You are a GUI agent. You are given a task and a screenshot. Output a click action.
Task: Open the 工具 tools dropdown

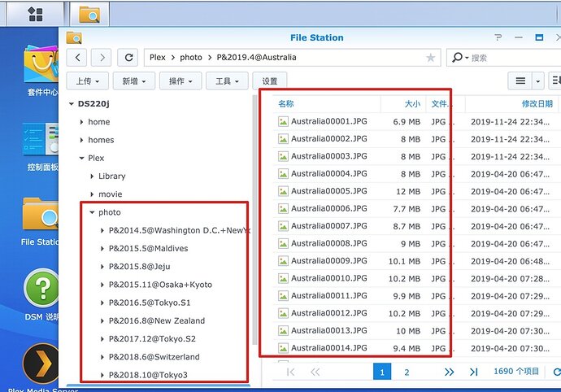227,81
